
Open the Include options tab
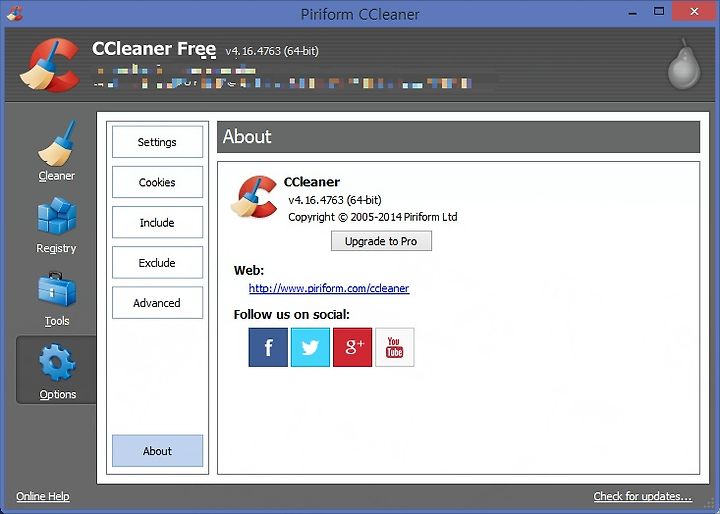click(x=158, y=222)
